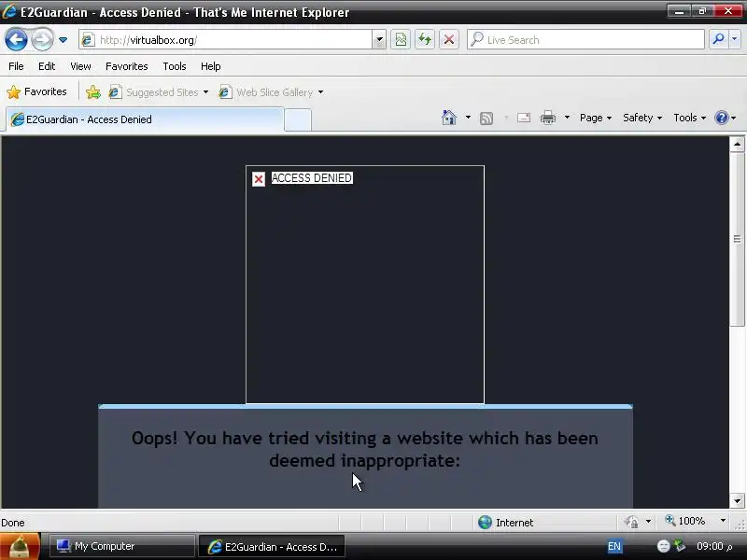Open the View menu

80,66
